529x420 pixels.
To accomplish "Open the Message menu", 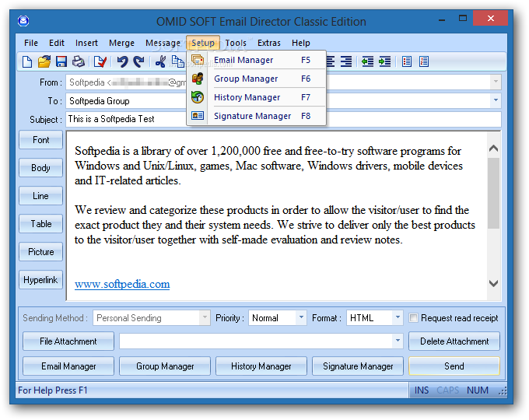I will (163, 43).
